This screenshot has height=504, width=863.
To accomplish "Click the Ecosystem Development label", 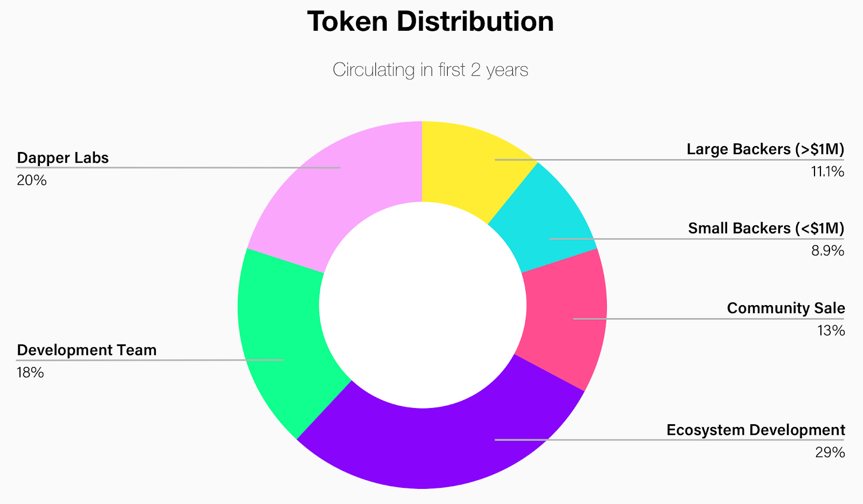I will (x=756, y=430).
